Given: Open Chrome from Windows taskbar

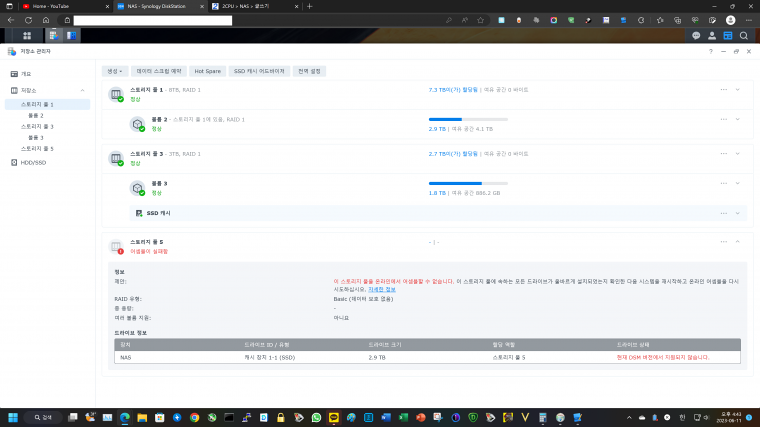Looking at the screenshot, I should pos(194,417).
